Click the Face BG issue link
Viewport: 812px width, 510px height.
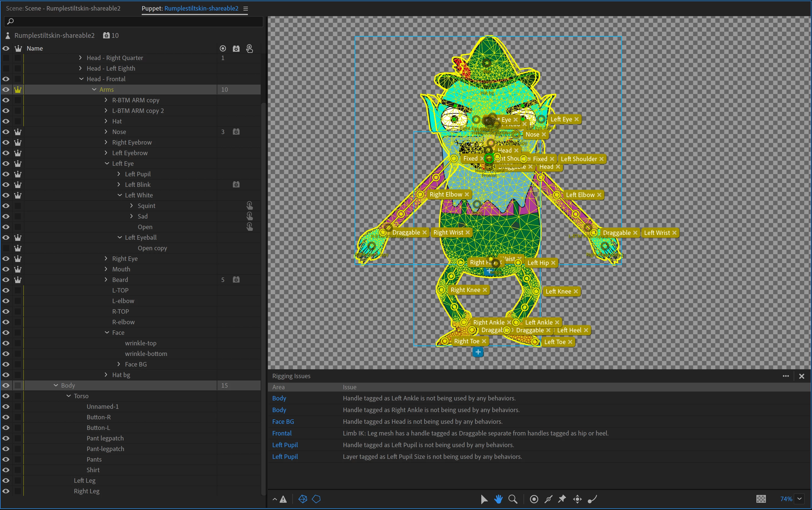point(283,421)
